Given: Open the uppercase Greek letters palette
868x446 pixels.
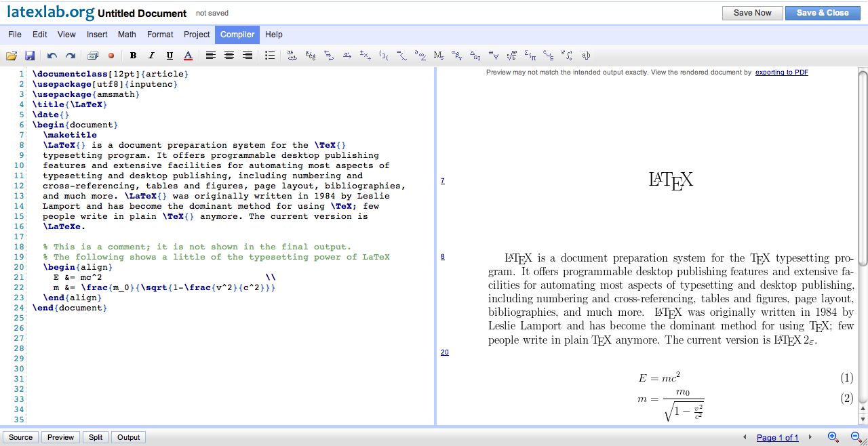Looking at the screenshot, I should 475,56.
